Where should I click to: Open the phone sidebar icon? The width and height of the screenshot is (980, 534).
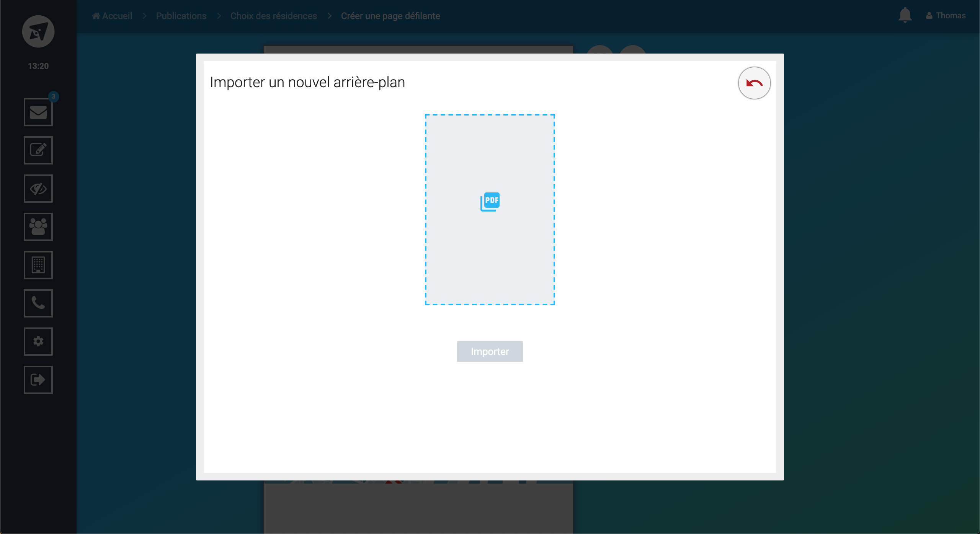[x=38, y=303]
